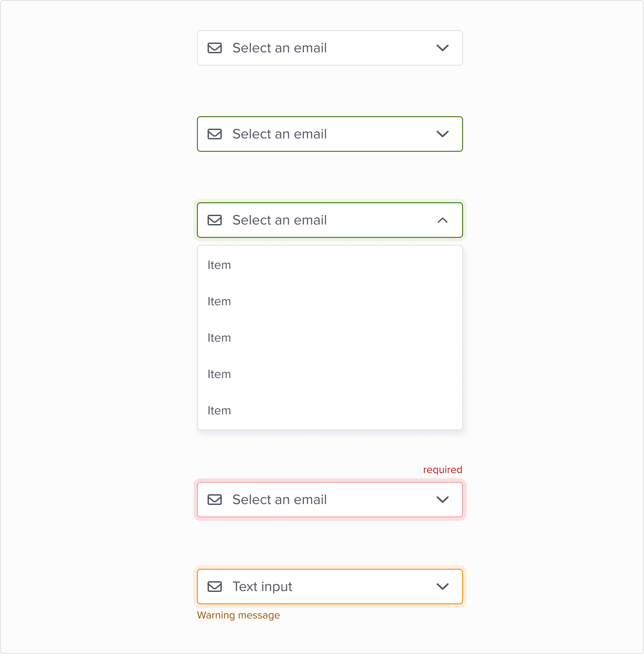Click envelope icon in the dark-green bordered select
This screenshot has width=644, height=654.
(215, 134)
